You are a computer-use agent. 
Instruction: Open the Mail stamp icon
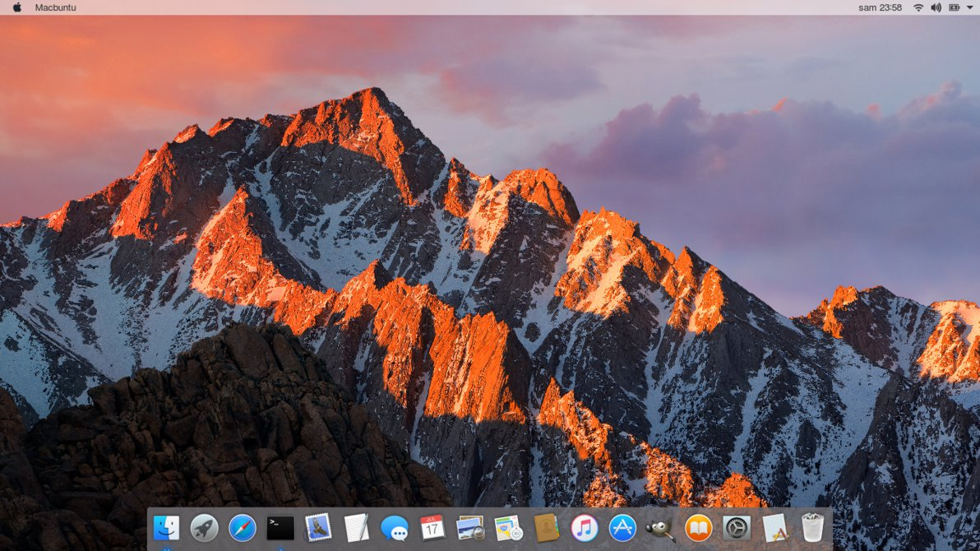tap(318, 529)
